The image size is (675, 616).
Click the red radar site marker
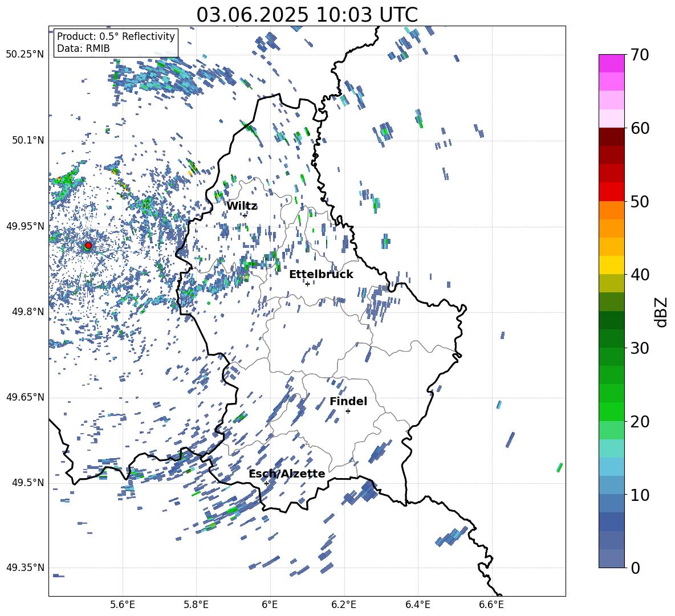[88, 246]
